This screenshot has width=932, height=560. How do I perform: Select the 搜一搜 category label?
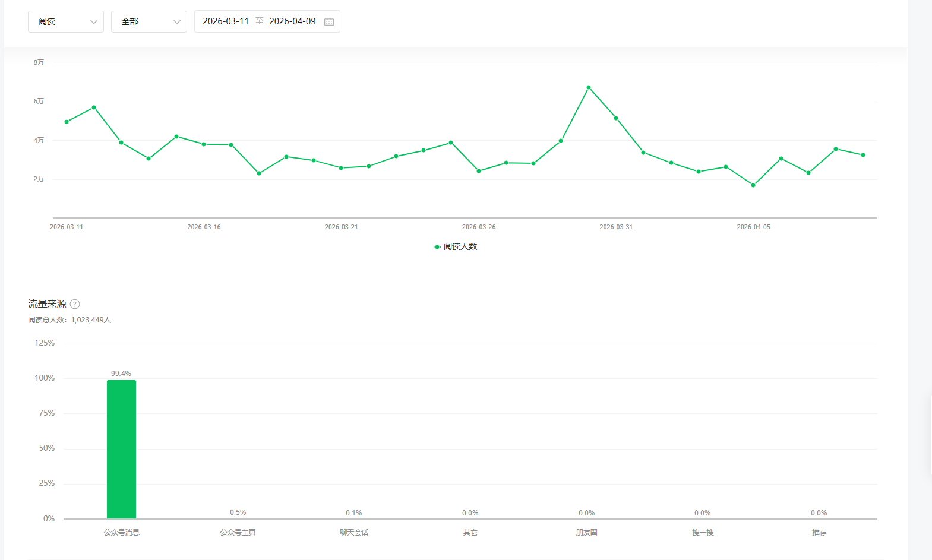click(703, 533)
